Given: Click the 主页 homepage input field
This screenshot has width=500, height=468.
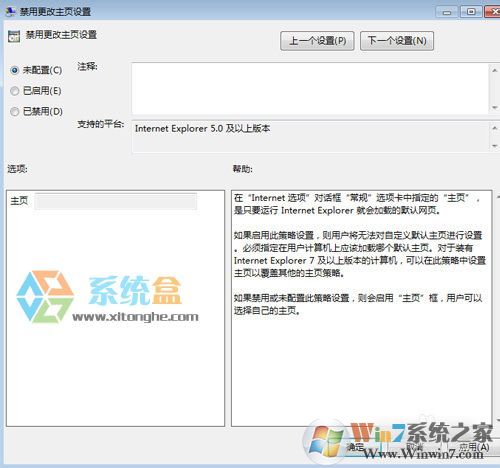Looking at the screenshot, I should point(116,201).
